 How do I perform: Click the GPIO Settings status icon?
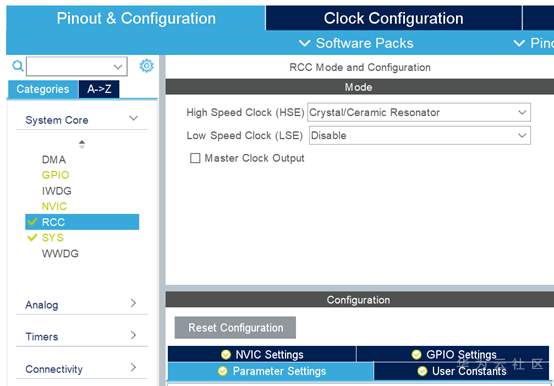(x=416, y=354)
